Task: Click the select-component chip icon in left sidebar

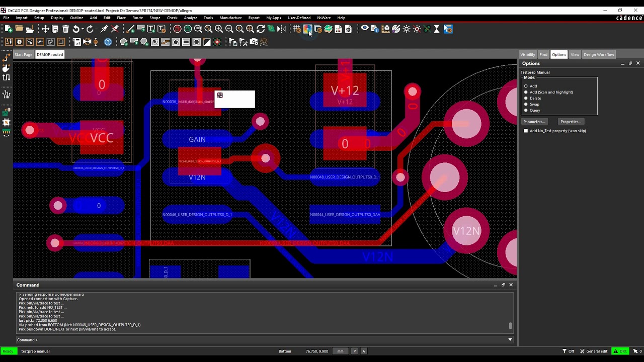Action: [6, 122]
